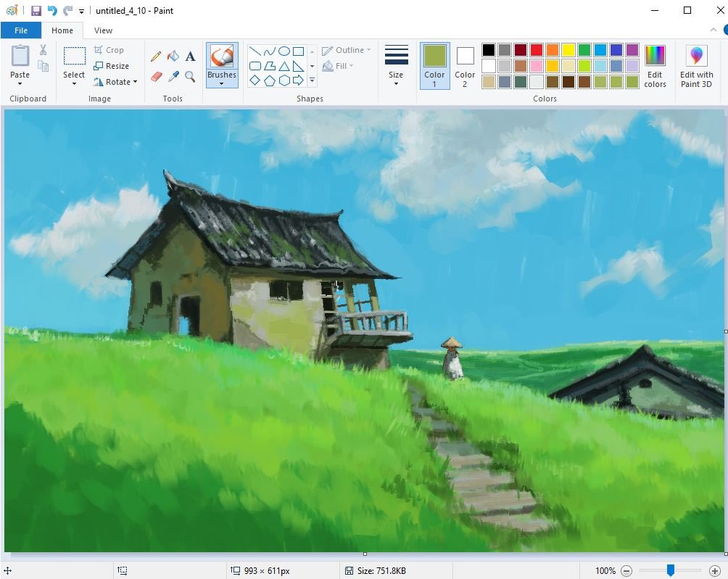Open Edit with Paint 3D
728x579 pixels.
pyautogui.click(x=696, y=67)
